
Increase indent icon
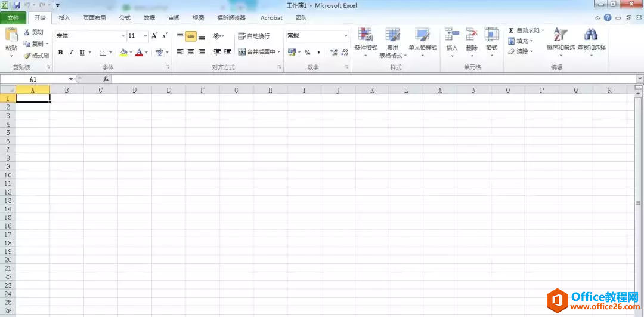(228, 52)
